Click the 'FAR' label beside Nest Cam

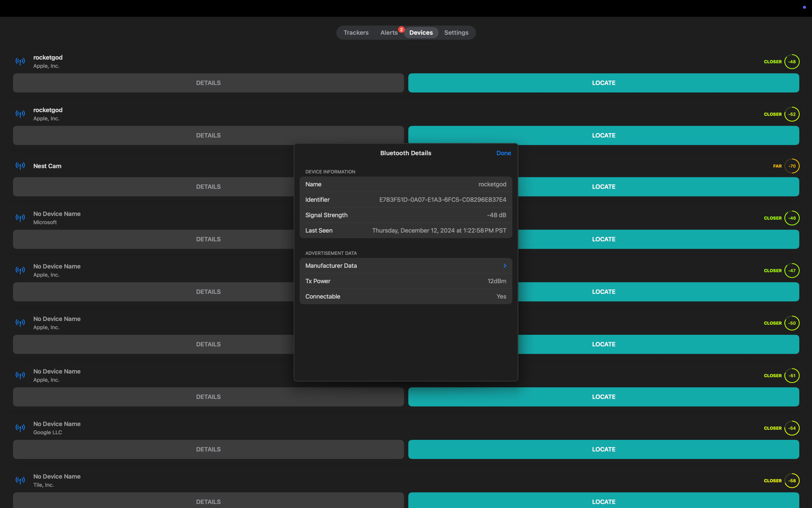pos(777,166)
